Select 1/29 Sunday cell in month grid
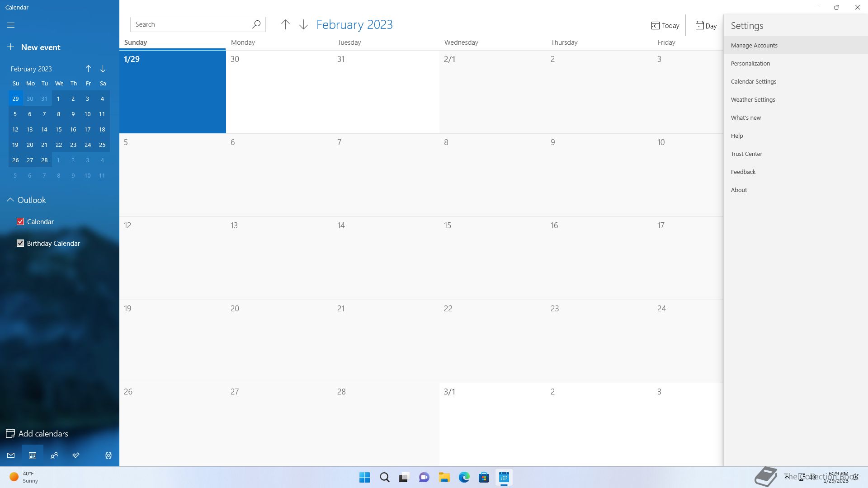This screenshot has height=488, width=868. coord(173,92)
